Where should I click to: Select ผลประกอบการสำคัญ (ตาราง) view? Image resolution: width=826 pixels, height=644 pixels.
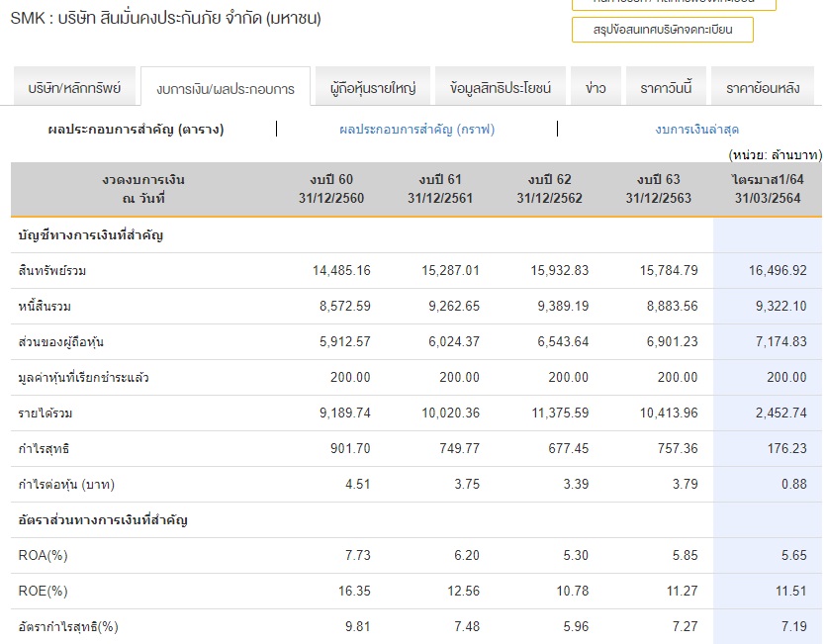(137, 130)
